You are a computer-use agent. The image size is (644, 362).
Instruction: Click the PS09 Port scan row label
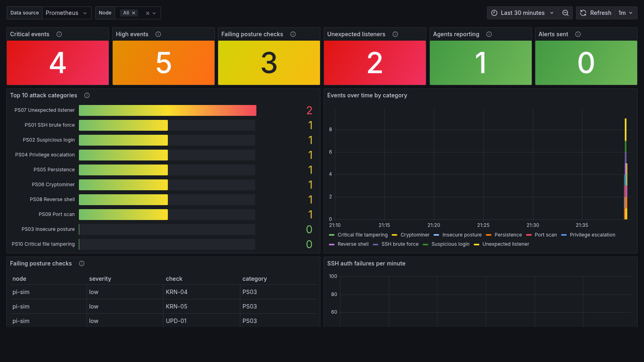[57, 214]
